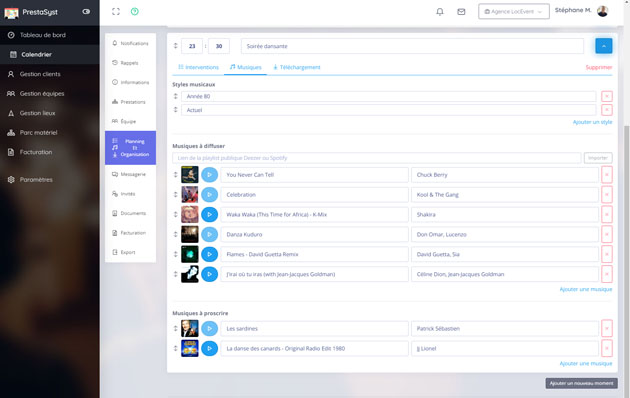Click Ajouter une musique under Musiques à proscrire

click(586, 363)
